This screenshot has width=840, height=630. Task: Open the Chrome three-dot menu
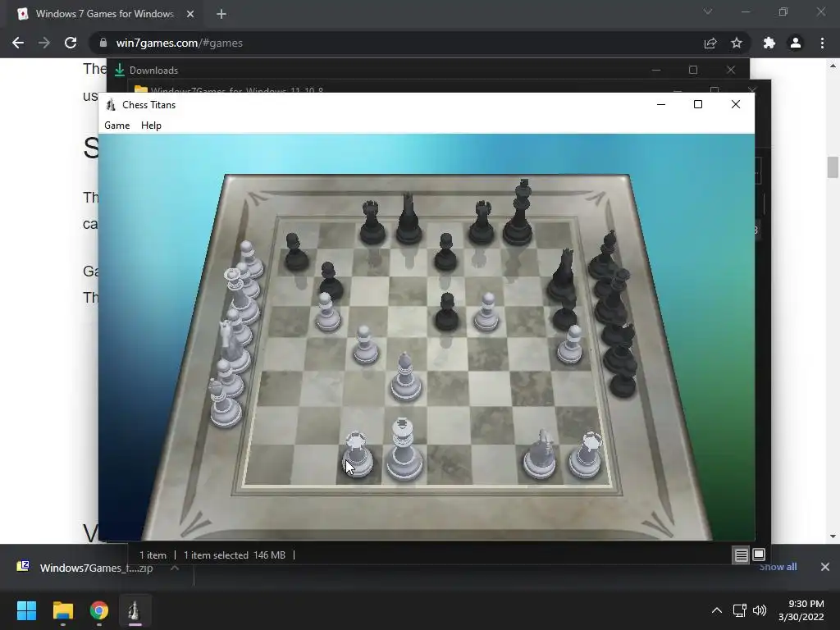(822, 43)
